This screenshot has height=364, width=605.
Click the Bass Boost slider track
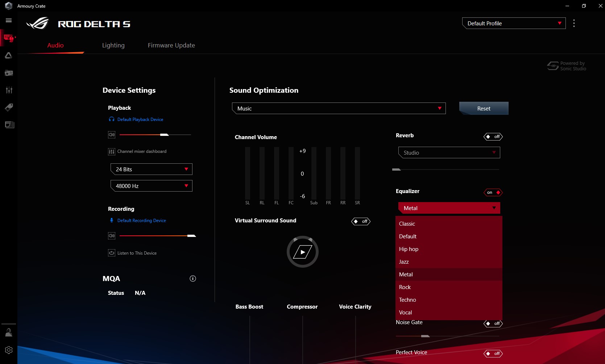click(x=250, y=339)
